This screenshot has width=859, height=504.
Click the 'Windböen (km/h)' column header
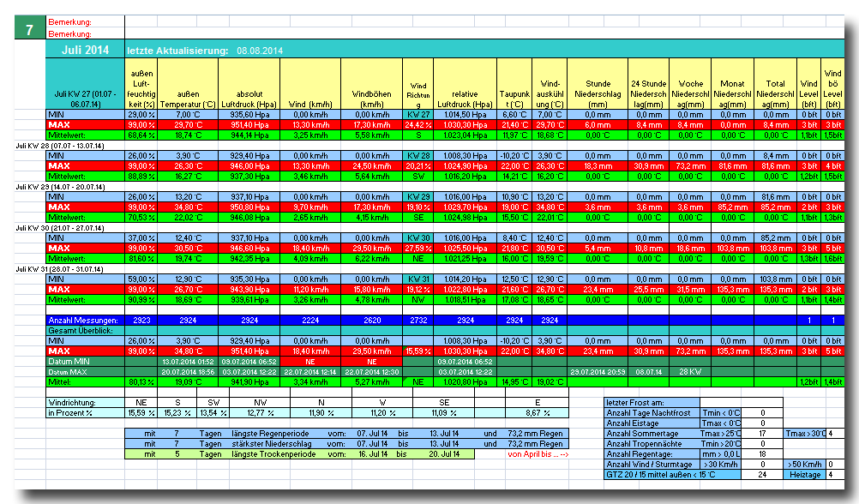(x=371, y=84)
